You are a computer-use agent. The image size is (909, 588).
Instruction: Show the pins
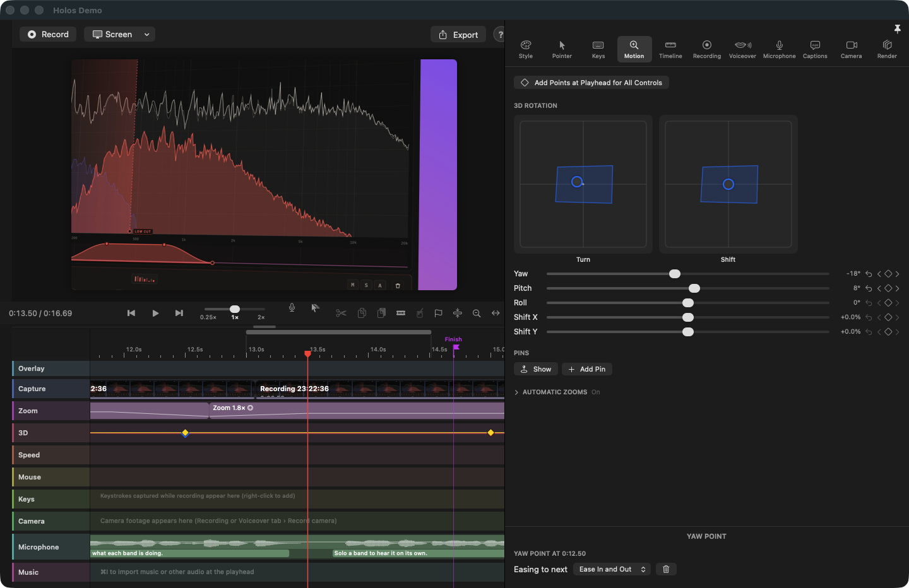click(x=535, y=369)
